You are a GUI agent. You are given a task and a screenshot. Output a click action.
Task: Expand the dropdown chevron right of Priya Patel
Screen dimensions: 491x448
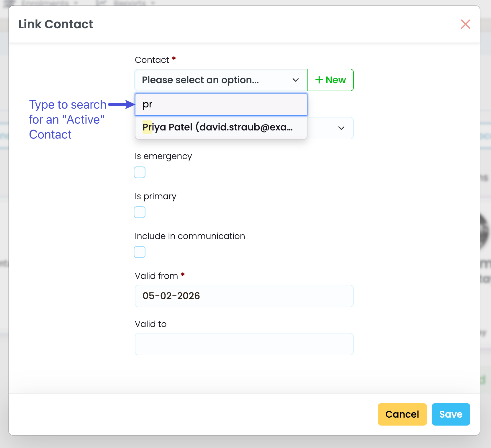341,128
